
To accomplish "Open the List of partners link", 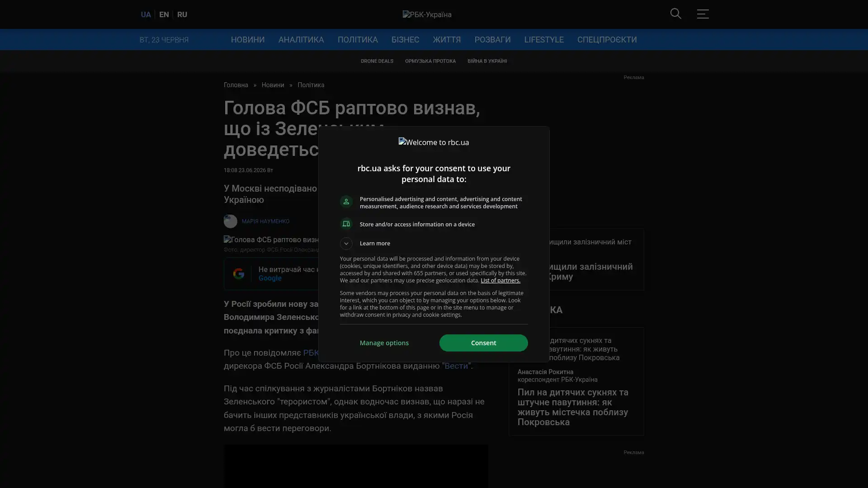I will point(500,281).
